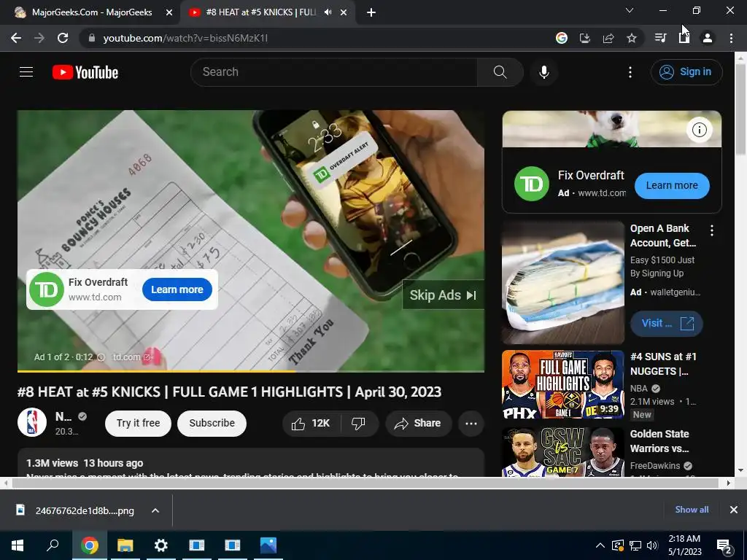Open the NBA channel avatar

click(x=32, y=422)
